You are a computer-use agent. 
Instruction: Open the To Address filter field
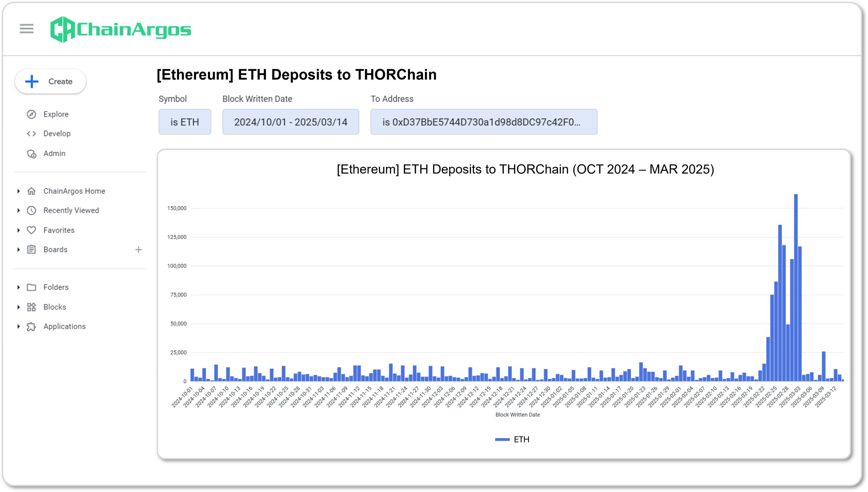coord(484,122)
